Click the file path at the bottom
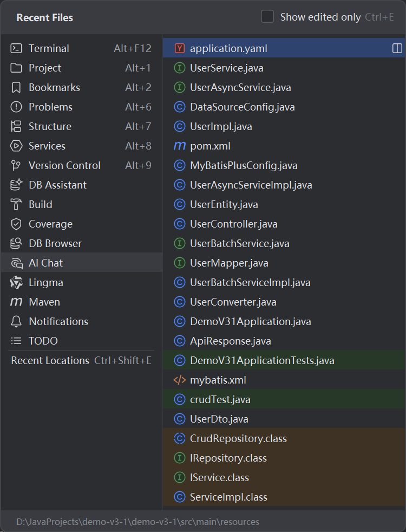406x532 pixels. [x=137, y=522]
